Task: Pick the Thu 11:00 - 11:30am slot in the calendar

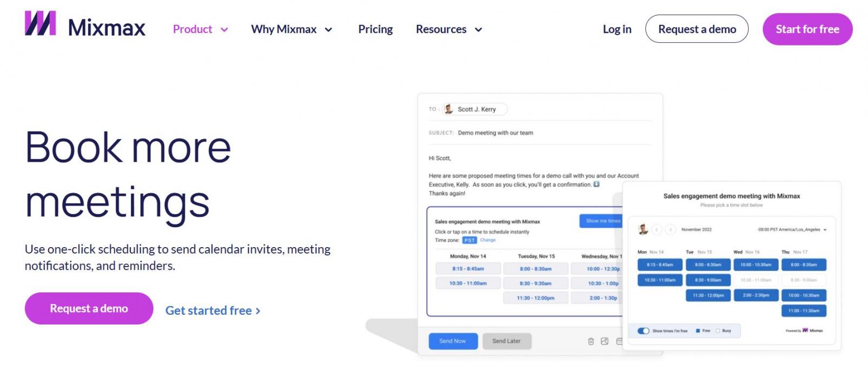Action: [x=804, y=311]
